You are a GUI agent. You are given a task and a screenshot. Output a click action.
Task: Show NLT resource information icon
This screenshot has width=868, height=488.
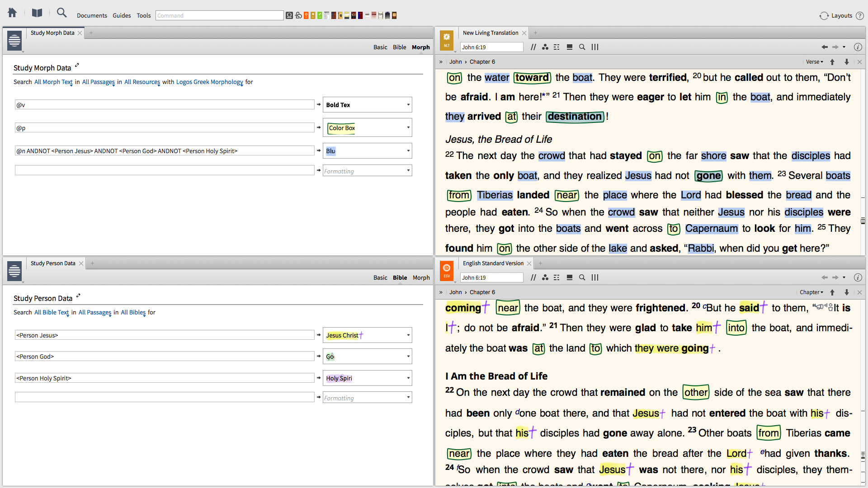(858, 47)
